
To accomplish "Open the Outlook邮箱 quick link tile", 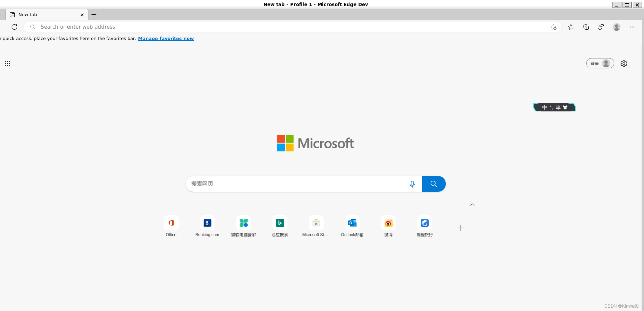I will (352, 227).
